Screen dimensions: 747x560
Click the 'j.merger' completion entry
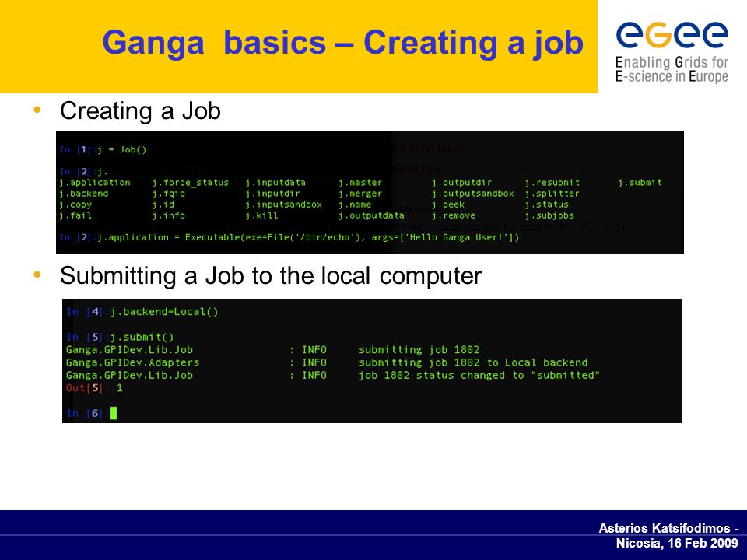tap(360, 194)
